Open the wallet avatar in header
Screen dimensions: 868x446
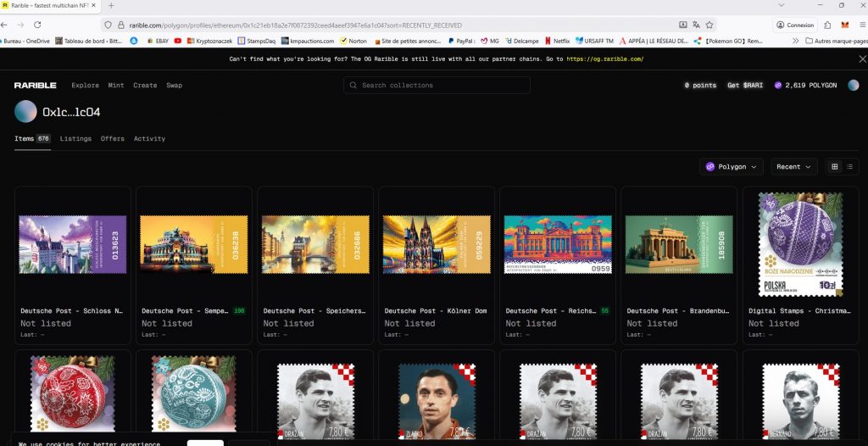click(853, 86)
